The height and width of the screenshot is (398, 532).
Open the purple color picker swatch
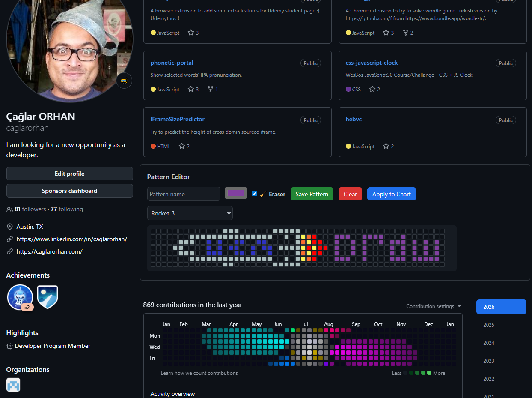(236, 194)
